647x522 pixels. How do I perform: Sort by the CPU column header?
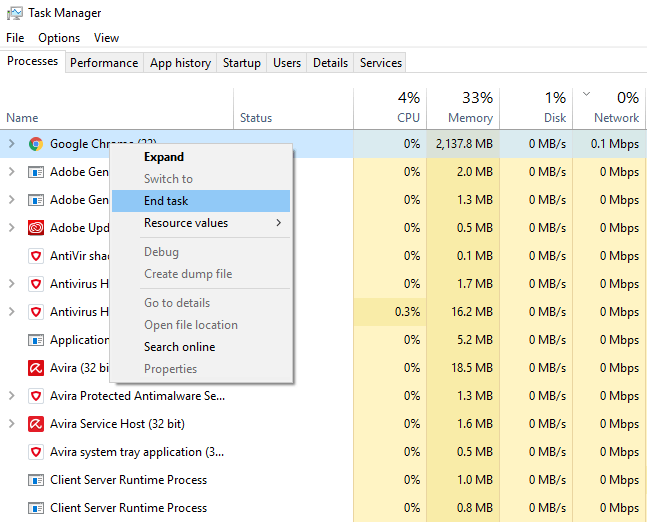pyautogui.click(x=390, y=107)
